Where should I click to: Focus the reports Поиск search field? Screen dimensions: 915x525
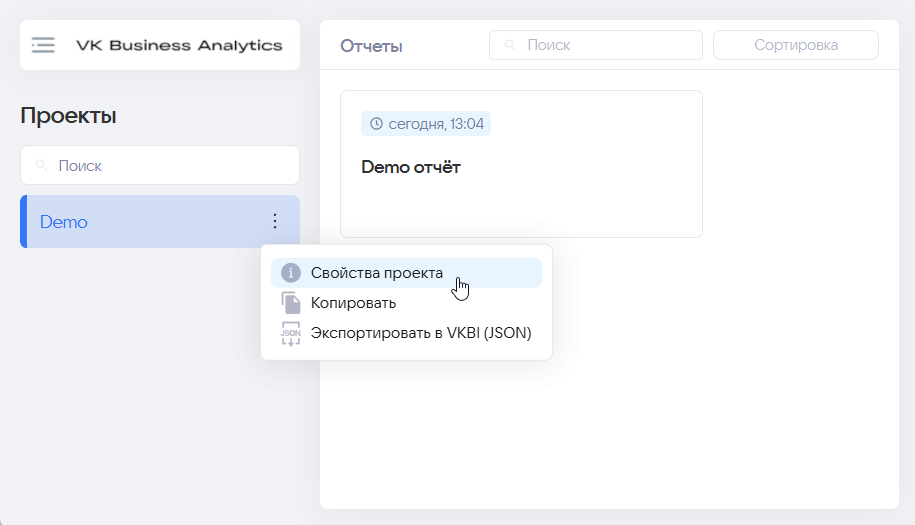596,45
